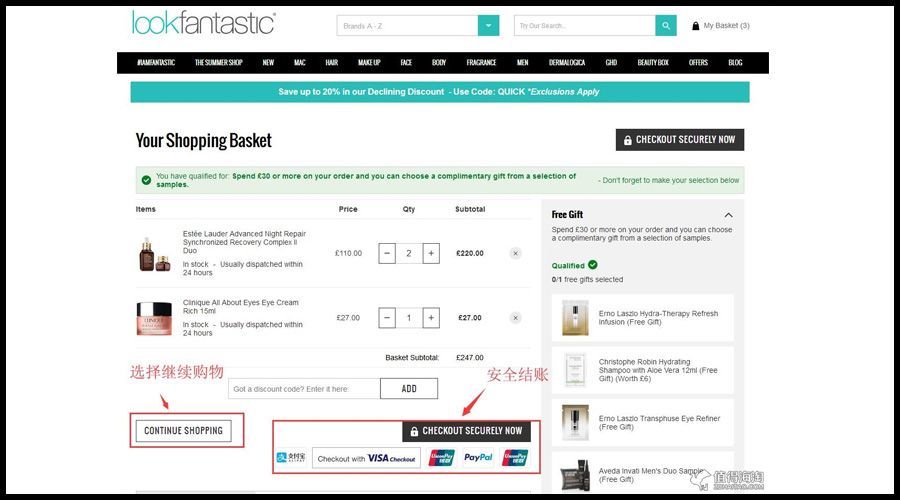The image size is (900, 500).
Task: Select Erno Laszlo Hydra-Therapy Refresh Infusion gift
Action: [x=643, y=318]
